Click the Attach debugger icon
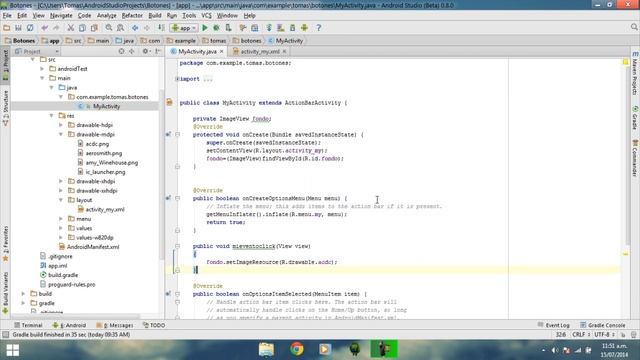This screenshot has width=640, height=360. 228,28
